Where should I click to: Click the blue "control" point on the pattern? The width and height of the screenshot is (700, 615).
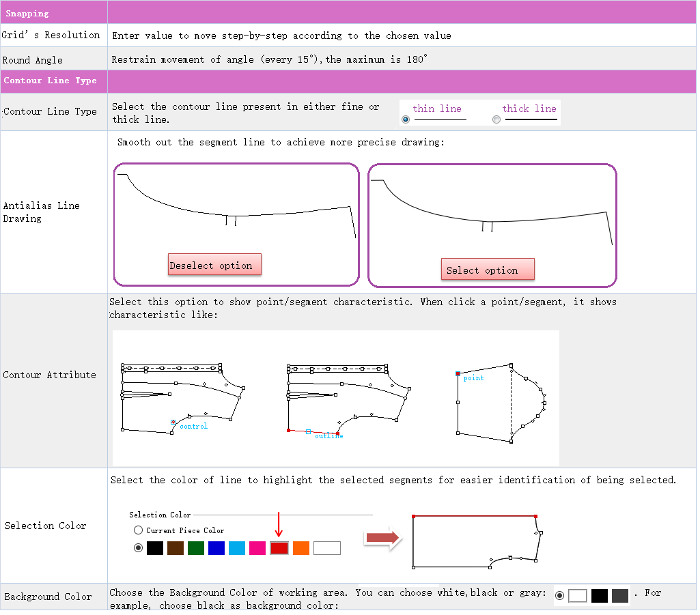[173, 423]
